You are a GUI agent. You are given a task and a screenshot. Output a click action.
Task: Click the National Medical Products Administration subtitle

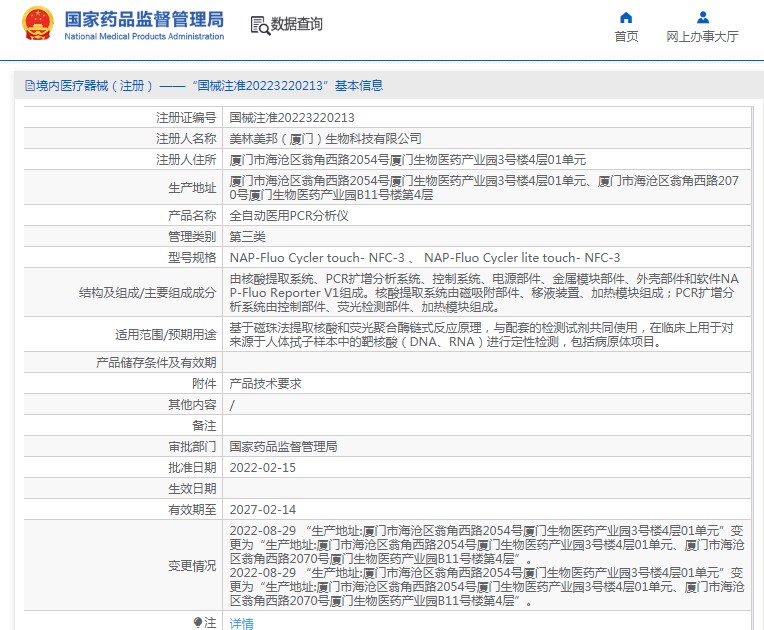[x=144, y=37]
